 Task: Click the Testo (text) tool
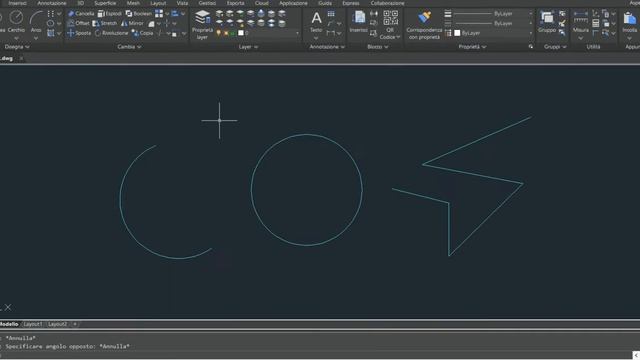coord(316,22)
